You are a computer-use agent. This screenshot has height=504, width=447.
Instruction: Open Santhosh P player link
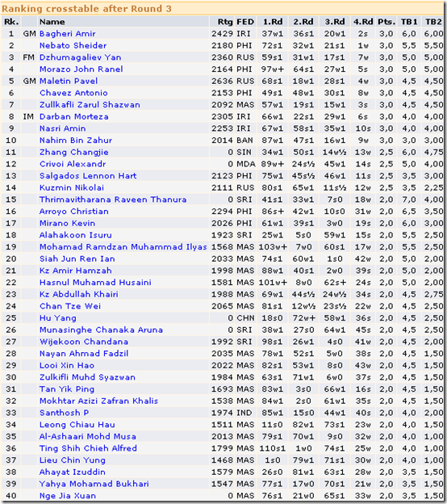pyautogui.click(x=65, y=413)
